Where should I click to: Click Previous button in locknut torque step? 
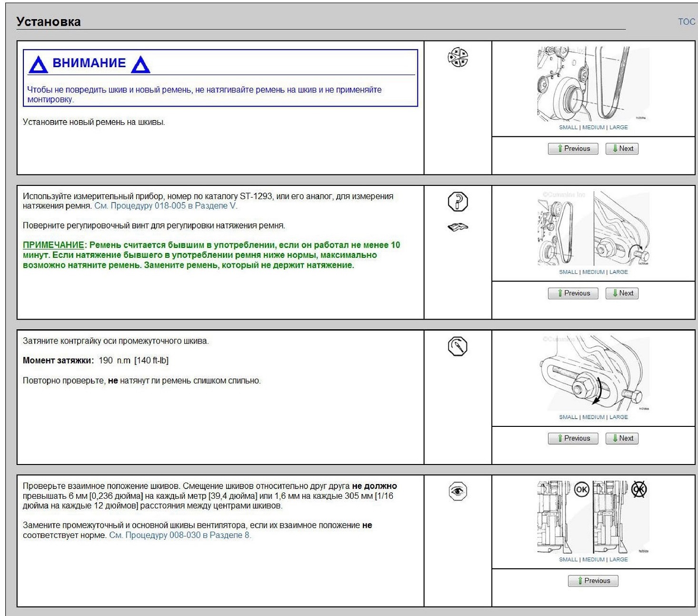[x=573, y=438]
